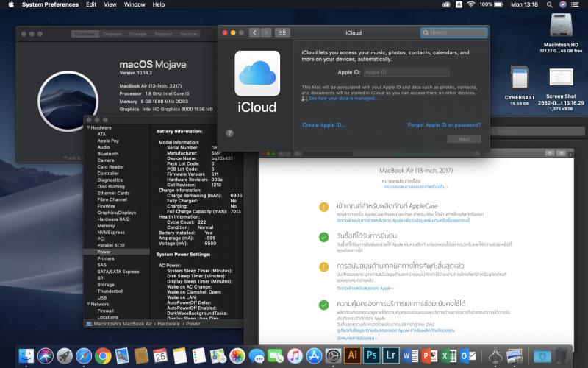
Task: Click the Show All grid button
Action: click(282, 32)
